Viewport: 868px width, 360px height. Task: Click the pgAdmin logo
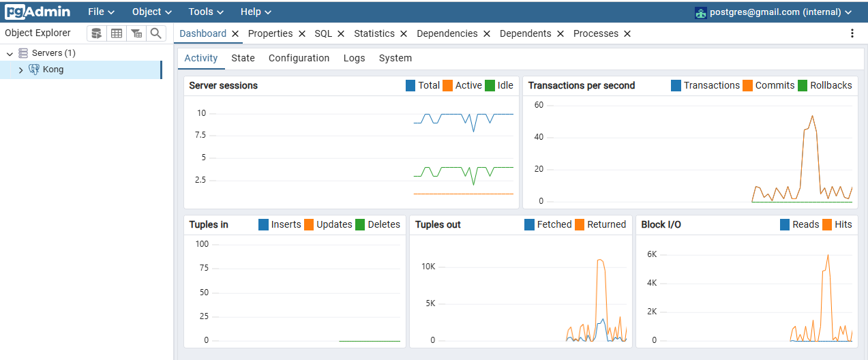click(38, 12)
